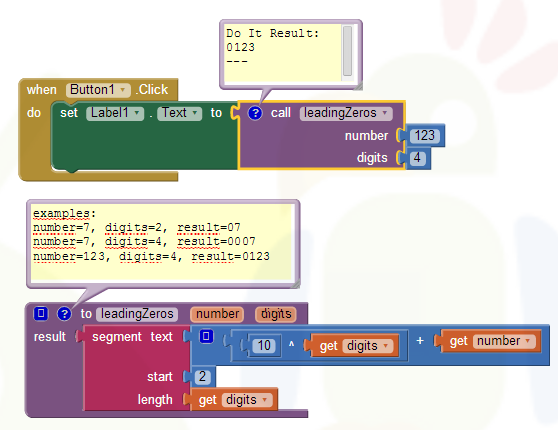This screenshot has height=430, width=558.
Task: Open the mutator icon on the leadingZeros procedure
Action: click(41, 314)
